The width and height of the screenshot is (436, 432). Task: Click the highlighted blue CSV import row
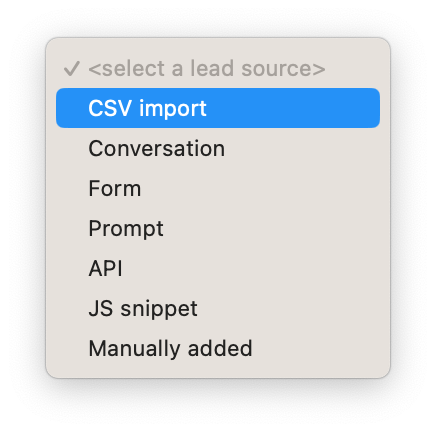(x=218, y=108)
